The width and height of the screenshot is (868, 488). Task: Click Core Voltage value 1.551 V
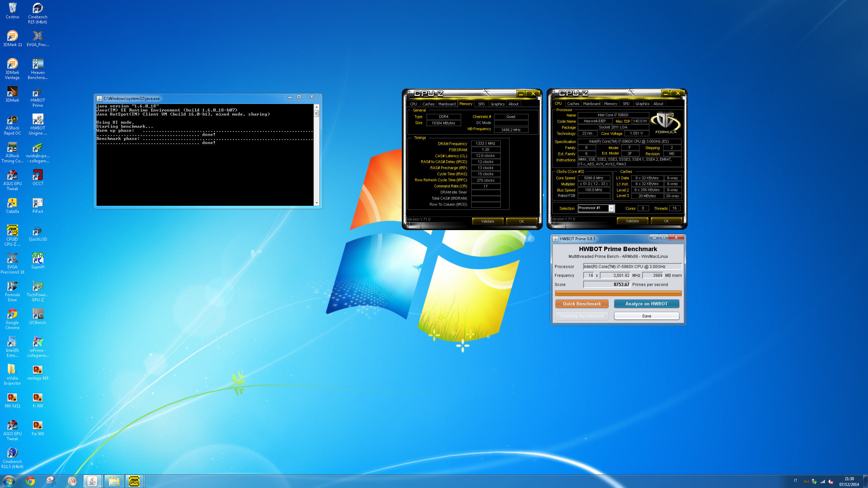(636, 133)
